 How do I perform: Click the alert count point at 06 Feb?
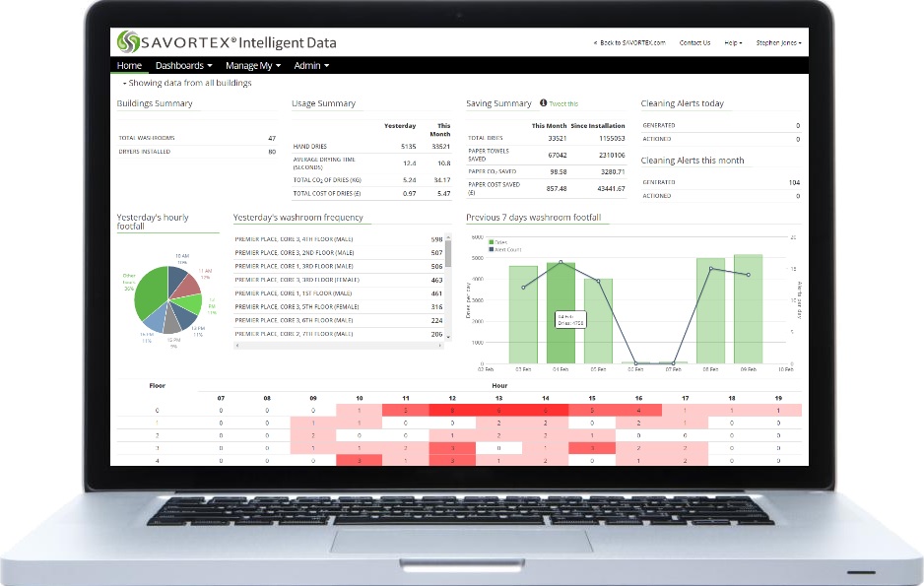coord(635,363)
